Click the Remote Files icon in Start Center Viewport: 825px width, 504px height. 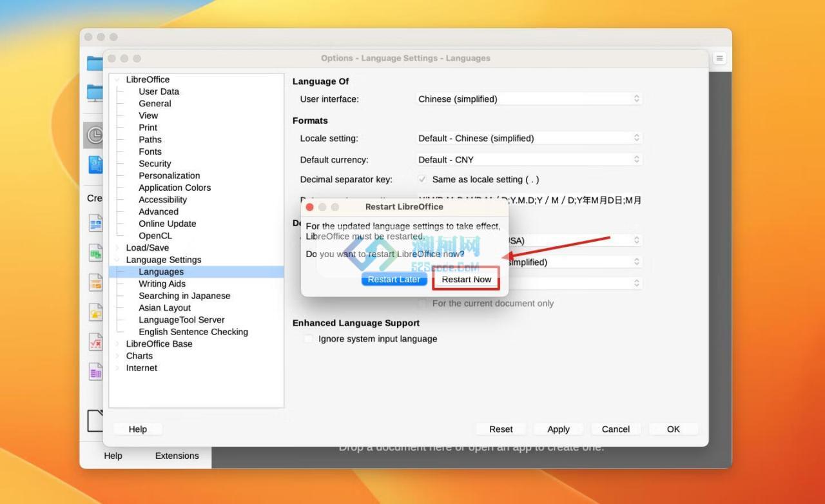(x=95, y=92)
